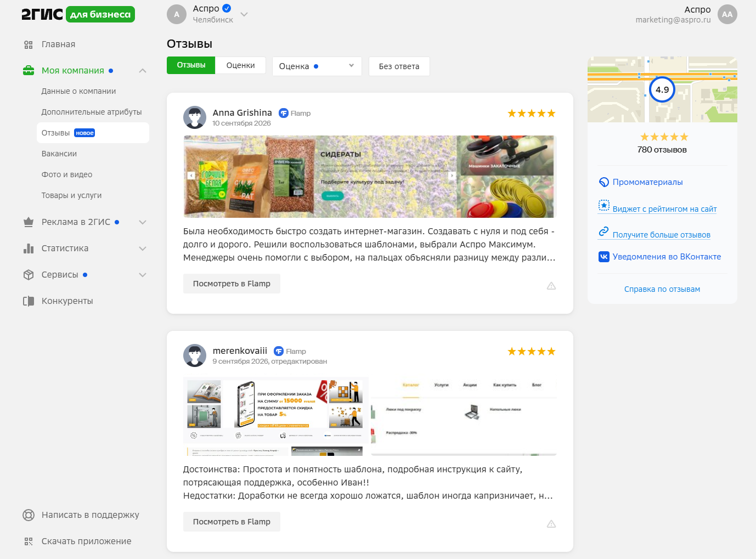Click the five stars under the map
Image resolution: width=756 pixels, height=559 pixels.
click(x=664, y=137)
